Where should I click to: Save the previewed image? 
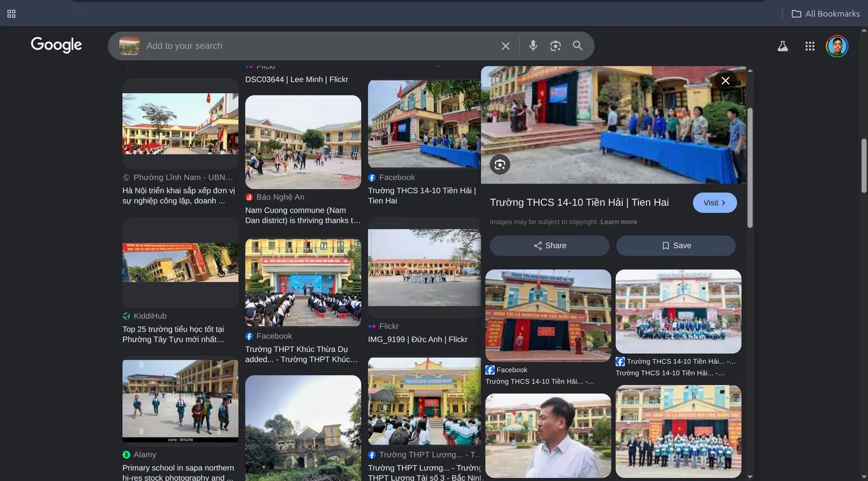[x=676, y=245]
